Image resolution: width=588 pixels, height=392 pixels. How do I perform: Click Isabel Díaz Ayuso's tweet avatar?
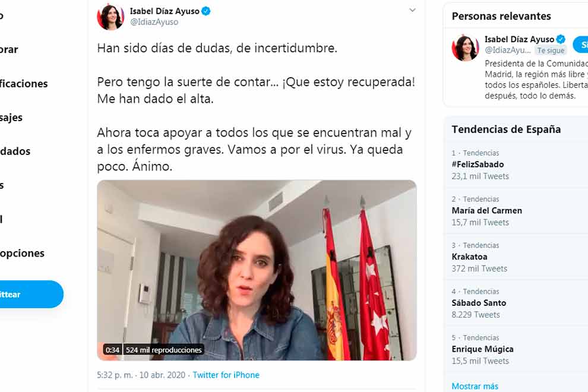(x=110, y=17)
